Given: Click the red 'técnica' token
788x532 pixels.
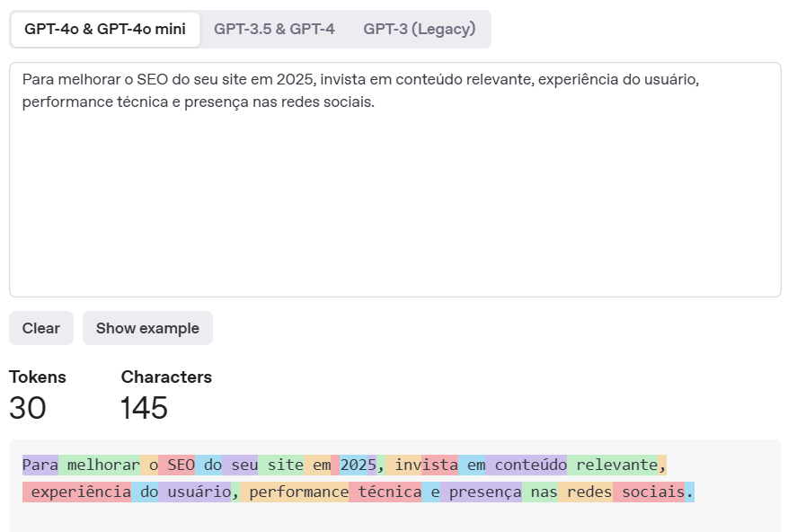Looking at the screenshot, I should click(x=387, y=492).
